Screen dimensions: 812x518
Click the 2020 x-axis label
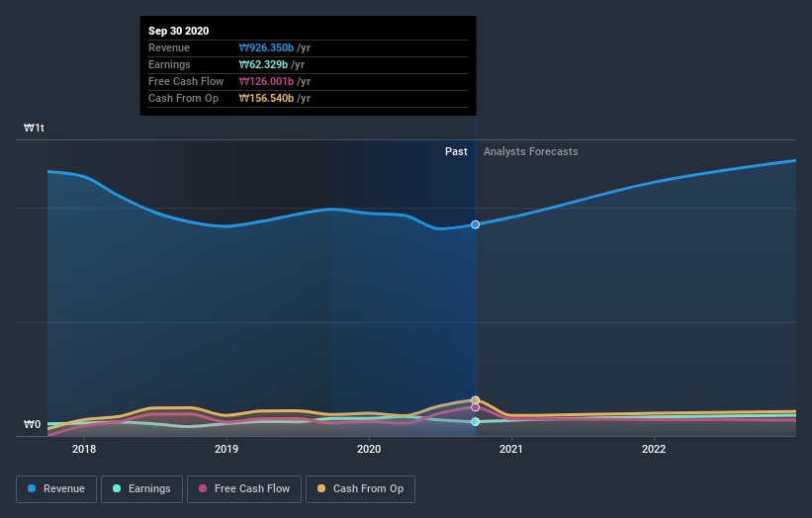[x=369, y=449]
